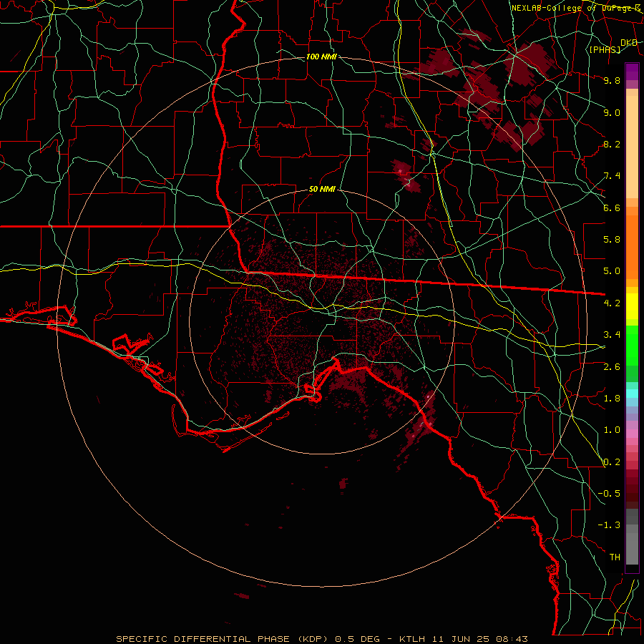The image size is (644, 644).
Task: Click the "1.0" color scale value
Action: 612,430
